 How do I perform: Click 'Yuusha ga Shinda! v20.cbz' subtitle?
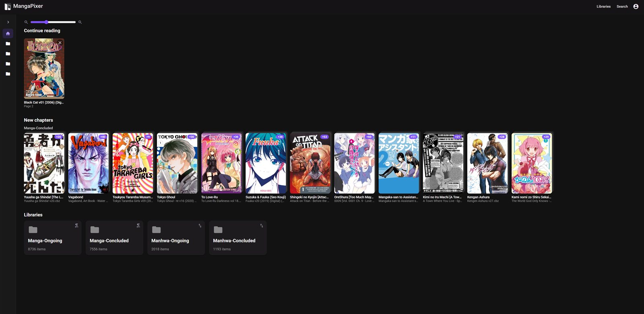pos(42,201)
